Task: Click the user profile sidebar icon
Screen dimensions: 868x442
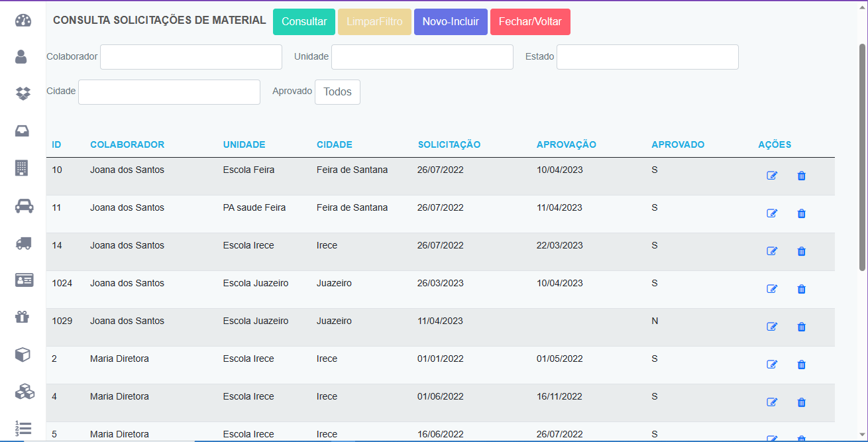Action: pyautogui.click(x=21, y=57)
